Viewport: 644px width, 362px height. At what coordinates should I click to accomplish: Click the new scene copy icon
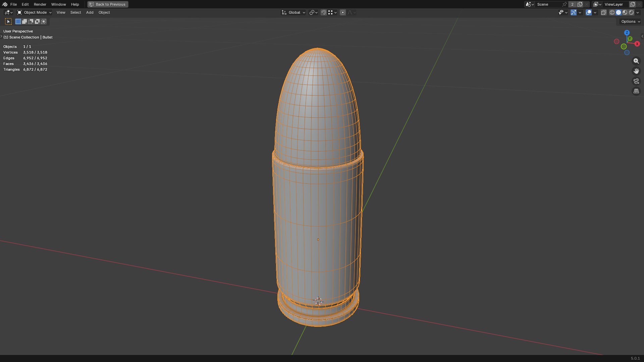[580, 4]
